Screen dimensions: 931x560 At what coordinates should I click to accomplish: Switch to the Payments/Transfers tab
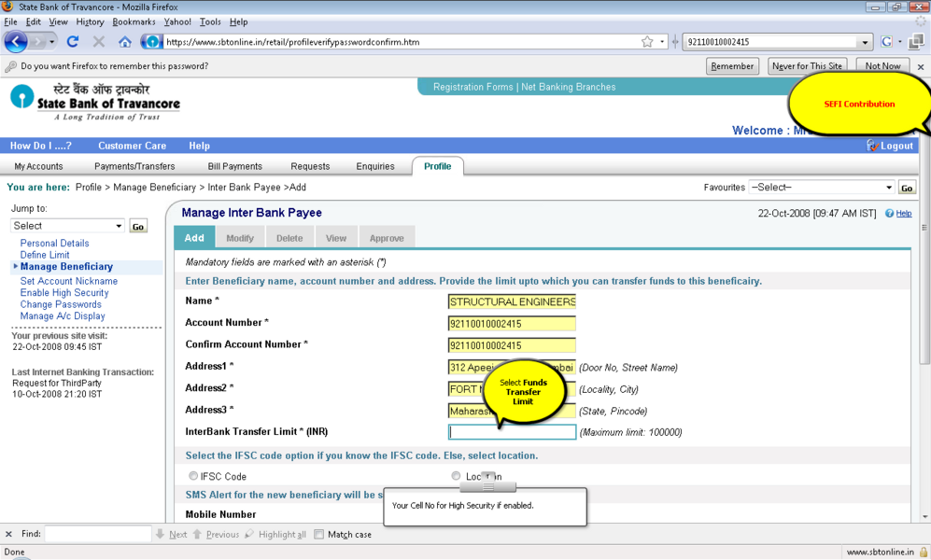point(134,166)
